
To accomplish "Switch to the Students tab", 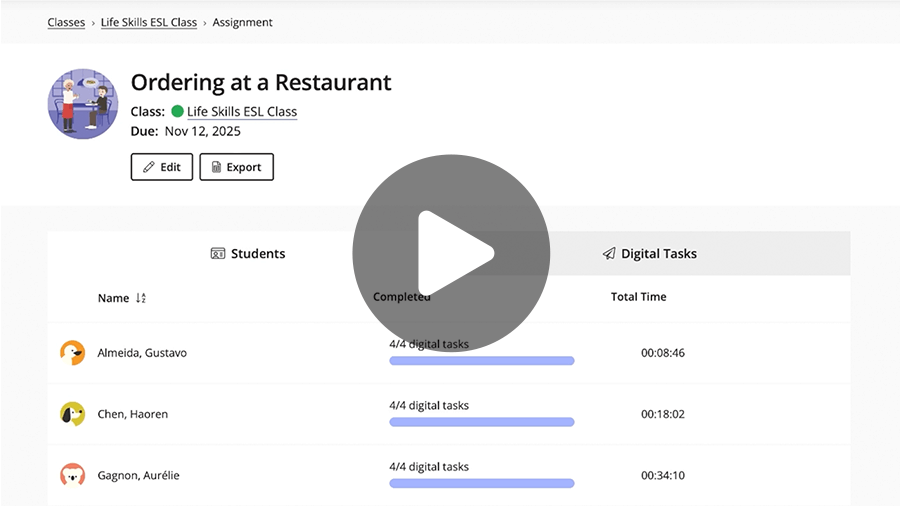I will (248, 254).
